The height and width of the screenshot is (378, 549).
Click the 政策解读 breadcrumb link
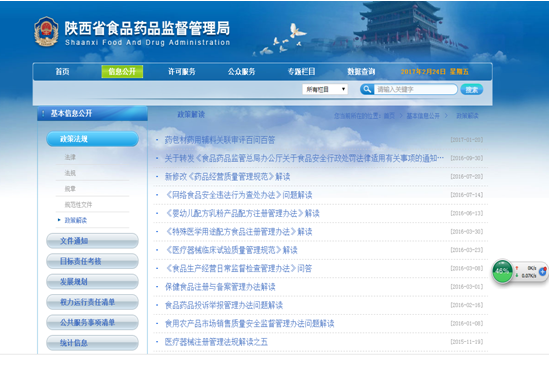click(467, 116)
